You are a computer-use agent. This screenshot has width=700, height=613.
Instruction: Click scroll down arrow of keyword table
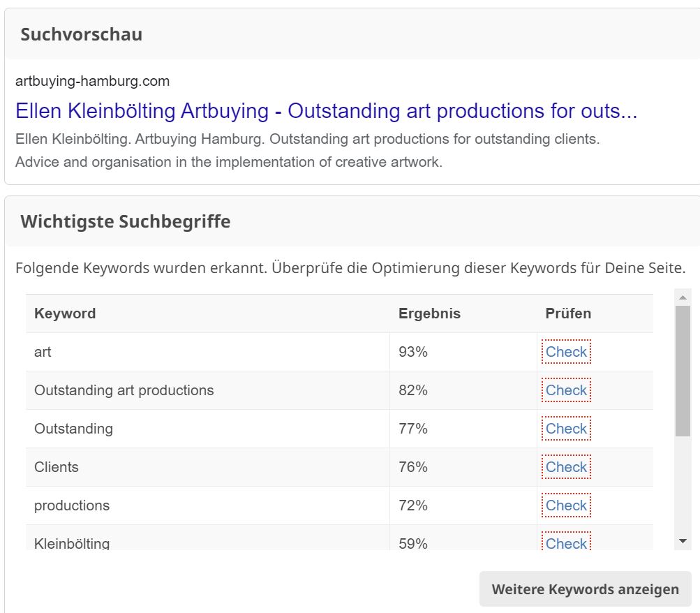coord(683,541)
